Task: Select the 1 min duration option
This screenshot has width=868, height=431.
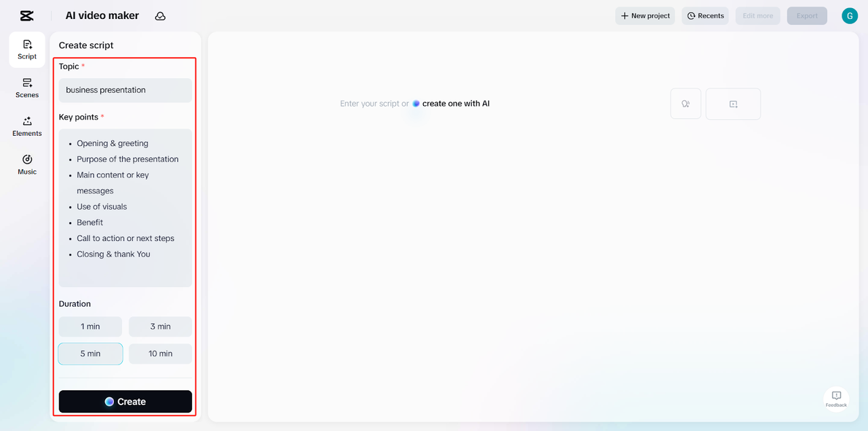Action: click(x=90, y=326)
